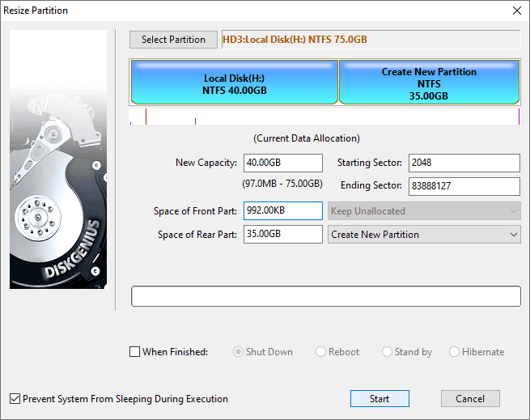Uncheck Prevent System From Sleeping During Execution
The image size is (530, 420).
point(15,399)
